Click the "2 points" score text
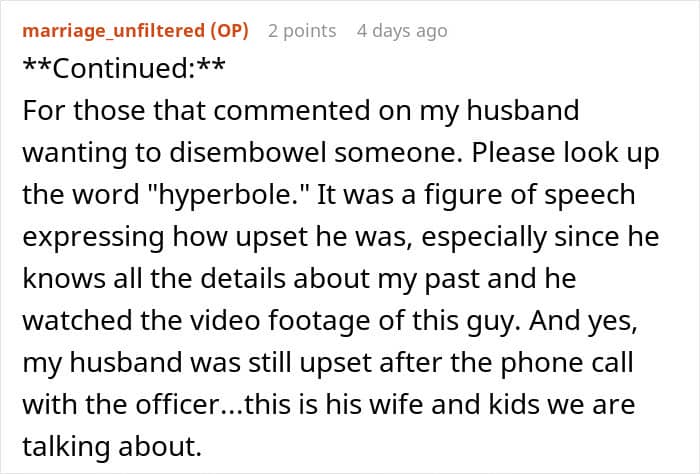 pyautogui.click(x=302, y=31)
